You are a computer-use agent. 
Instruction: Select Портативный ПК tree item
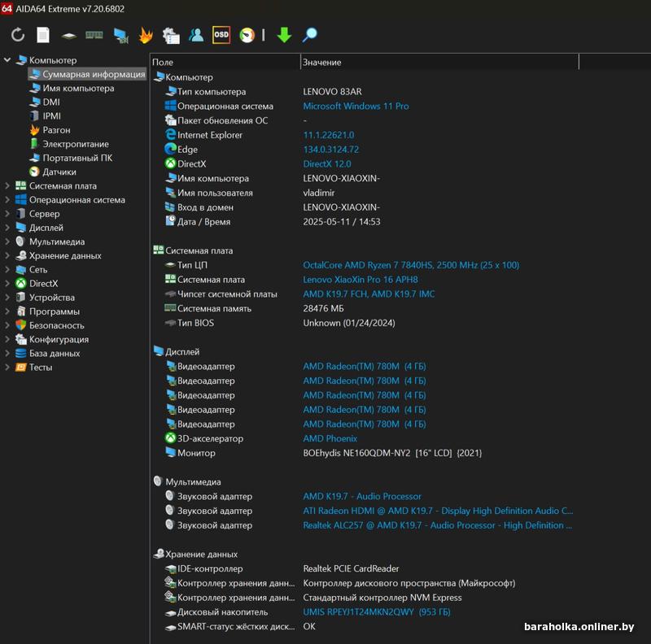click(77, 158)
